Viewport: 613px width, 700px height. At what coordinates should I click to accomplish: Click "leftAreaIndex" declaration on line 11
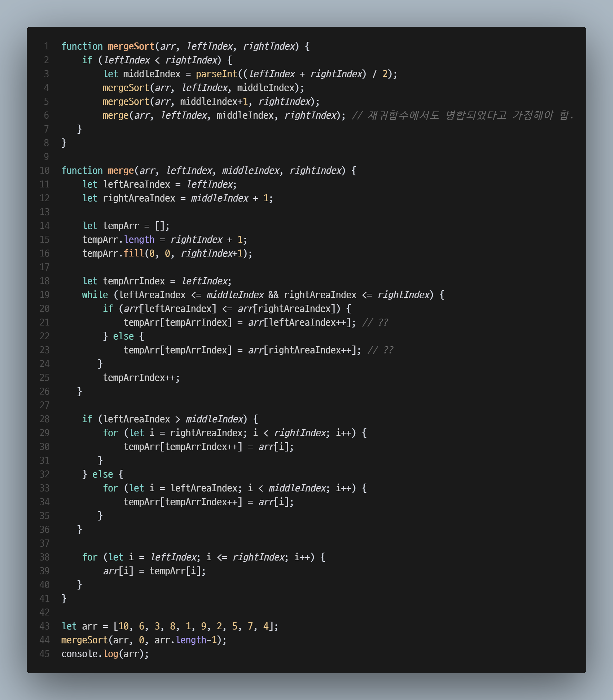click(137, 184)
